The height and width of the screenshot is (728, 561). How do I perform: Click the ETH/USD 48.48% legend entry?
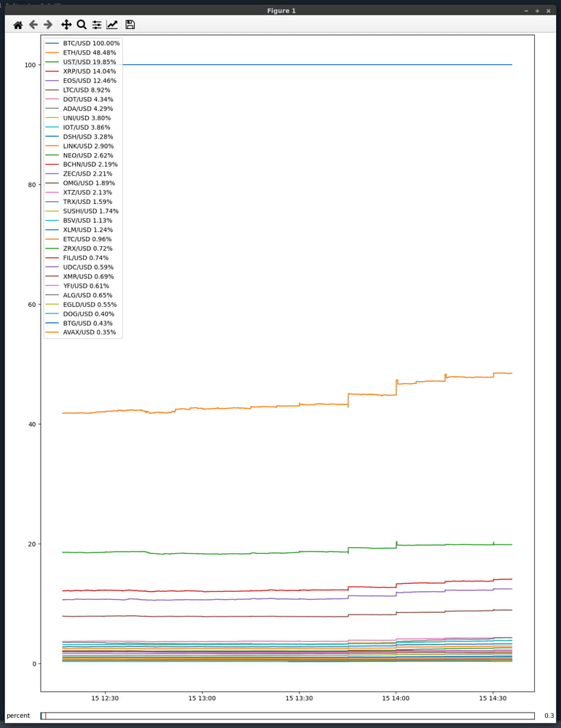coord(81,52)
